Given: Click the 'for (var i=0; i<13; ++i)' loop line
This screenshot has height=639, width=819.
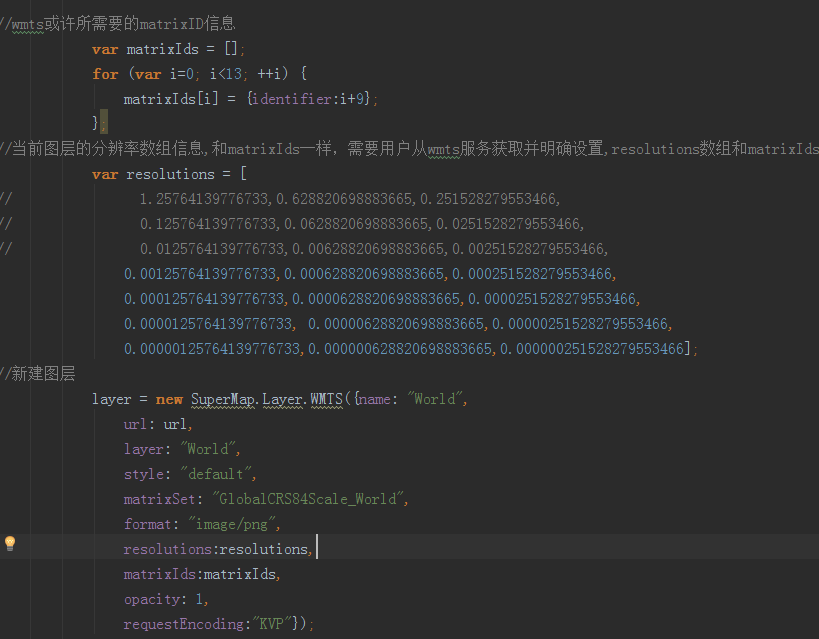Looking at the screenshot, I should (x=200, y=74).
